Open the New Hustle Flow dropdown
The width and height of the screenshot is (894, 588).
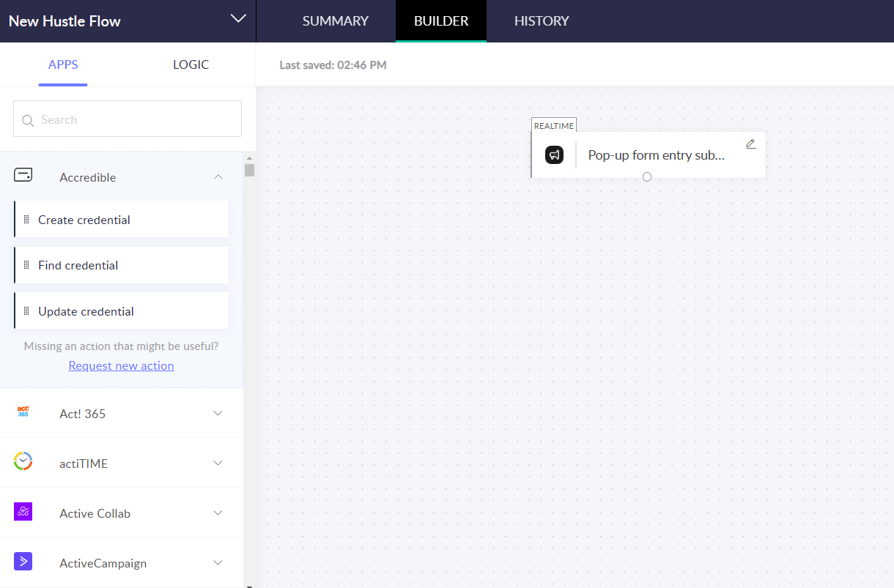click(236, 18)
